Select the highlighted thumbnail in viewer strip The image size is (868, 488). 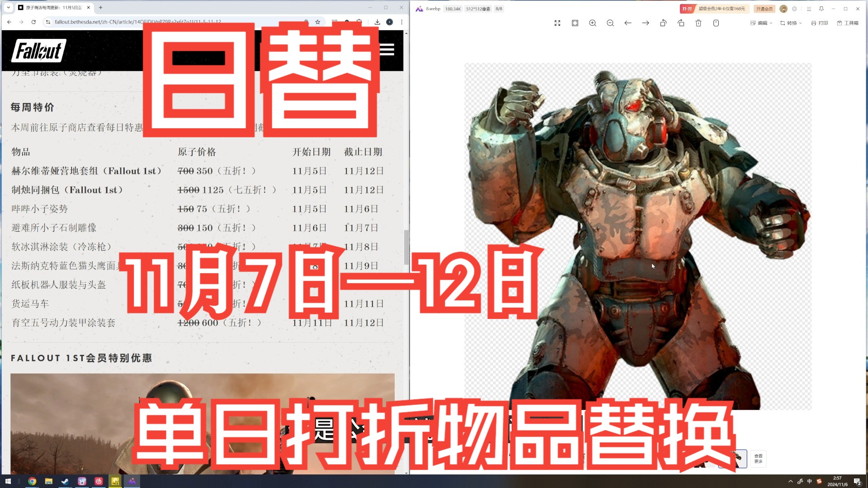coord(733,459)
